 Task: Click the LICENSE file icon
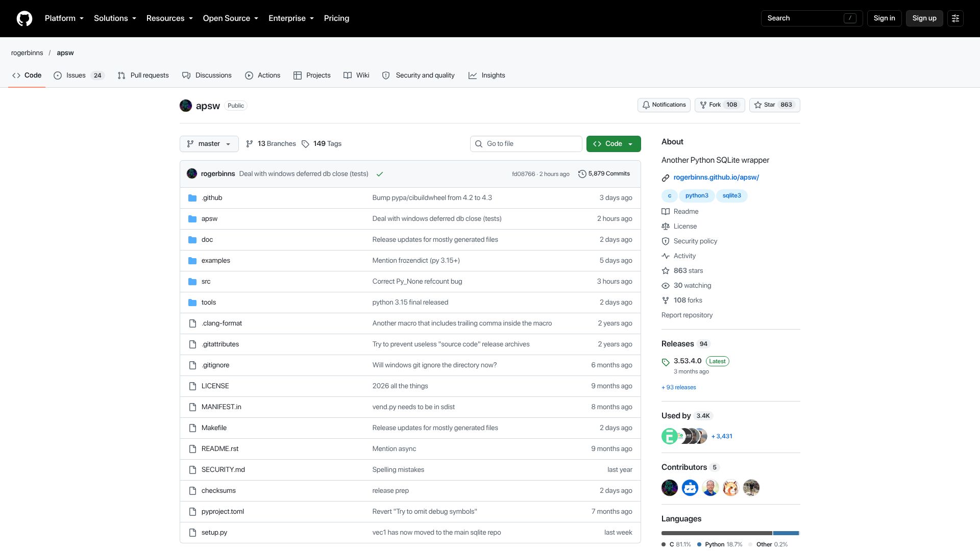coord(192,386)
